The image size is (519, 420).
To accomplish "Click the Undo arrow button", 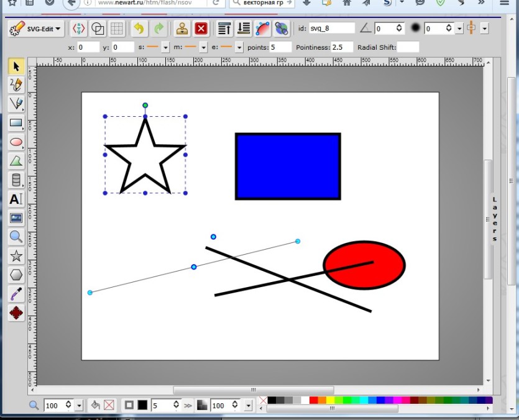I will pos(139,29).
